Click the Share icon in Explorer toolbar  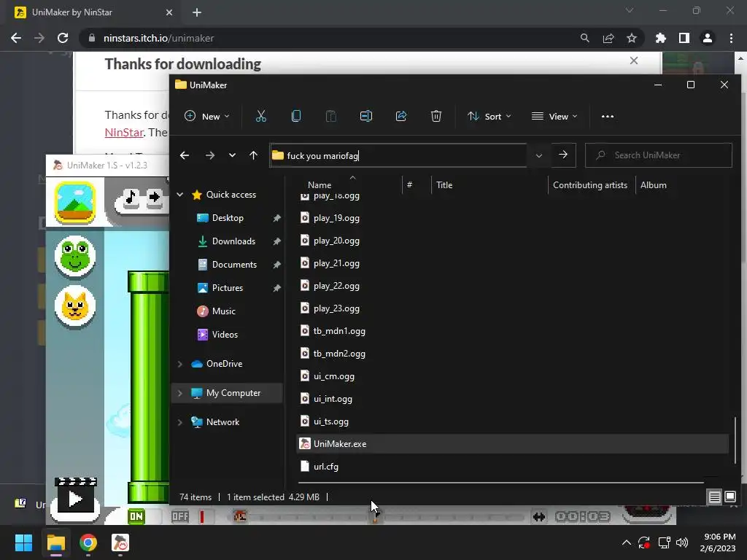[401, 116]
